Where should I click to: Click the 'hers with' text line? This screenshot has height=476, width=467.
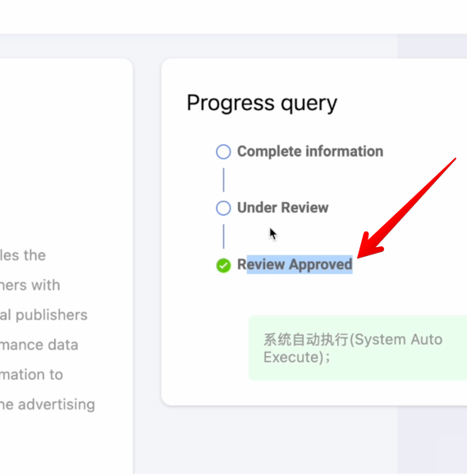pyautogui.click(x=30, y=285)
